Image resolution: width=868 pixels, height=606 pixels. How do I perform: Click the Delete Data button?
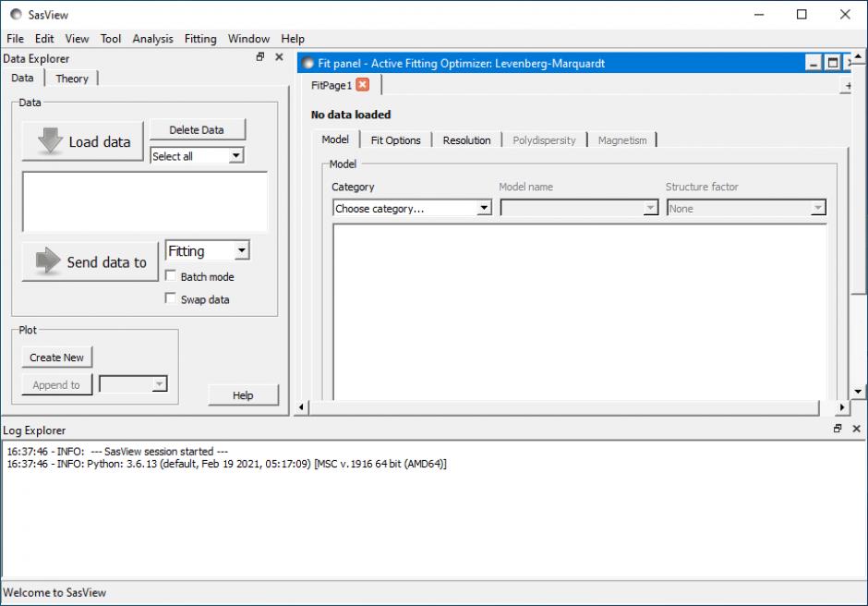pos(197,129)
